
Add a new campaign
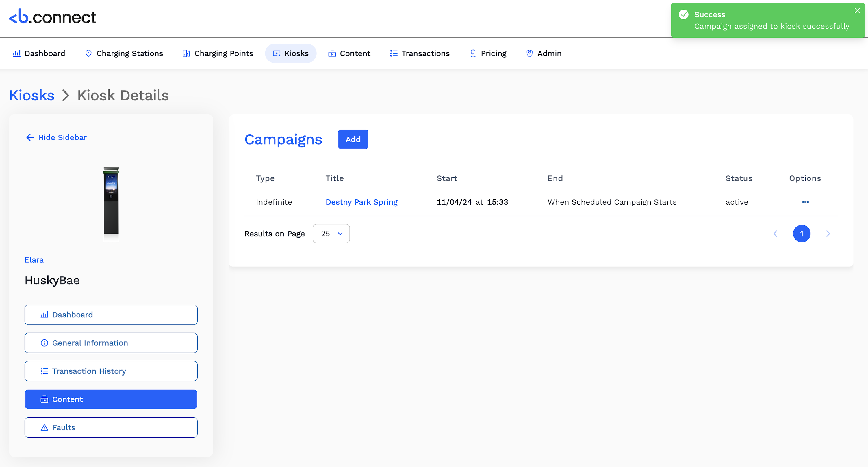(x=353, y=139)
